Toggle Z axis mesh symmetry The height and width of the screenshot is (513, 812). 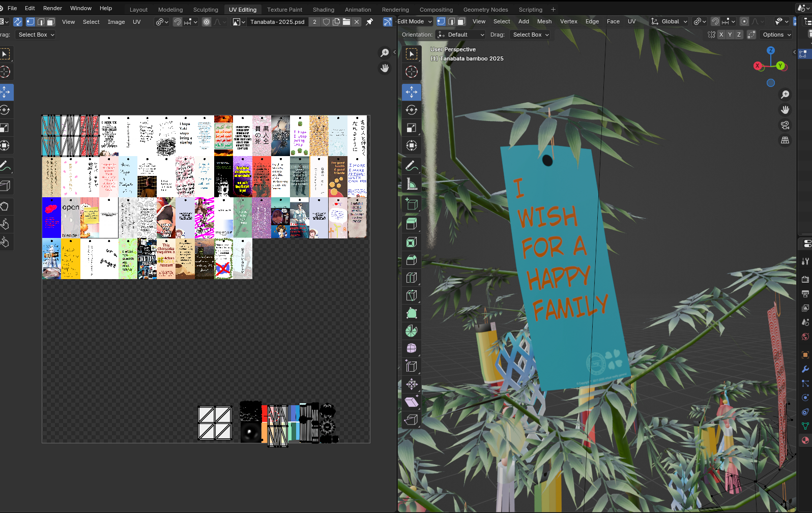[x=739, y=35]
